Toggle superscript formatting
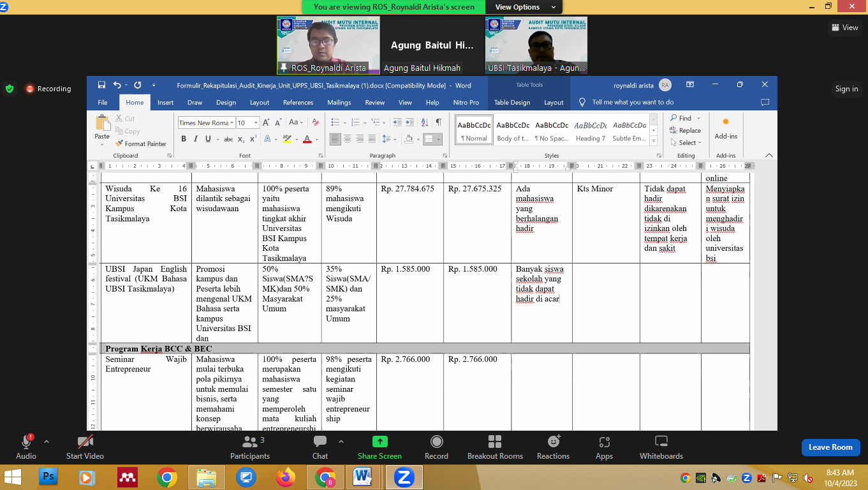This screenshot has height=490, width=868. click(253, 139)
